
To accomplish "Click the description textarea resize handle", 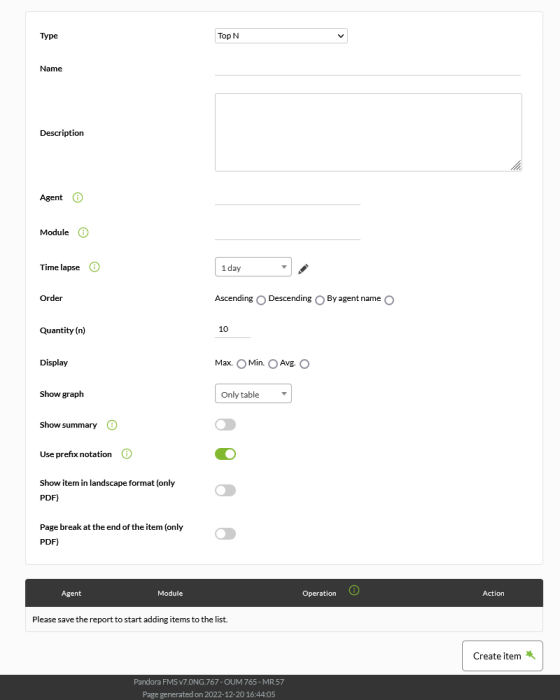I will 516,166.
